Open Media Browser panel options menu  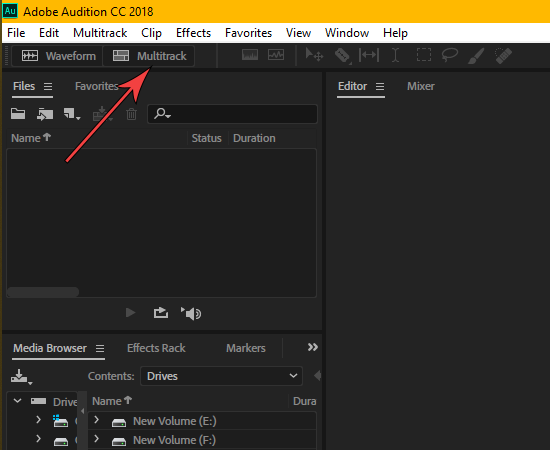click(100, 349)
